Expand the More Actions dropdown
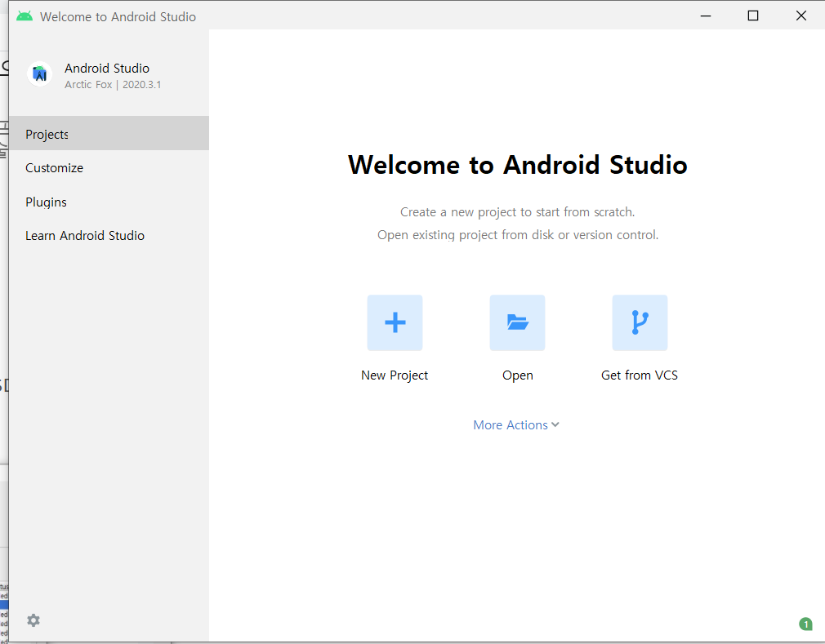The width and height of the screenshot is (825, 644). tap(515, 424)
